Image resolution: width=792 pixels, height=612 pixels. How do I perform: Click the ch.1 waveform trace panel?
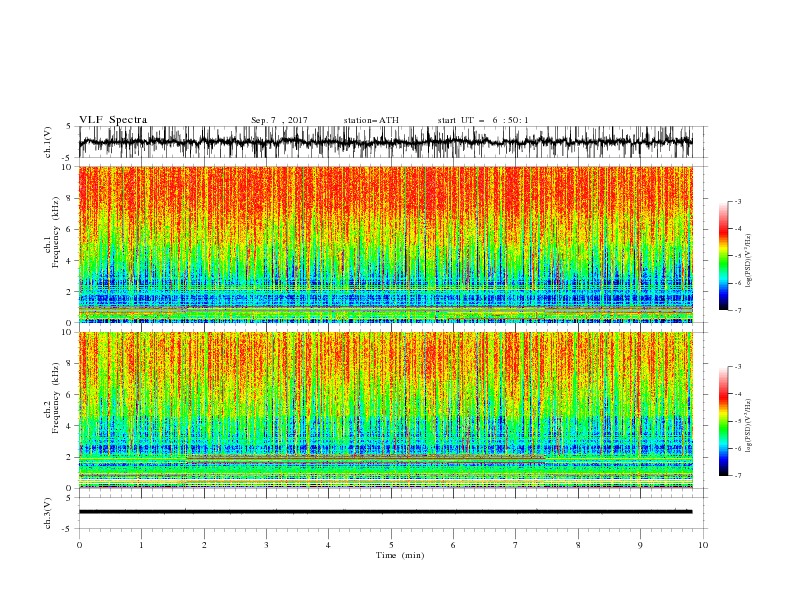coord(385,142)
